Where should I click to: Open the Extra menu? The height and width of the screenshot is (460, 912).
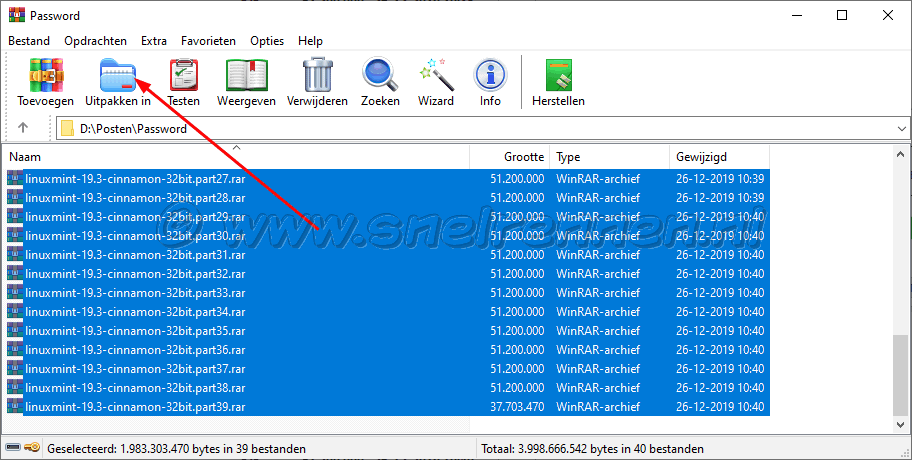[x=154, y=41]
